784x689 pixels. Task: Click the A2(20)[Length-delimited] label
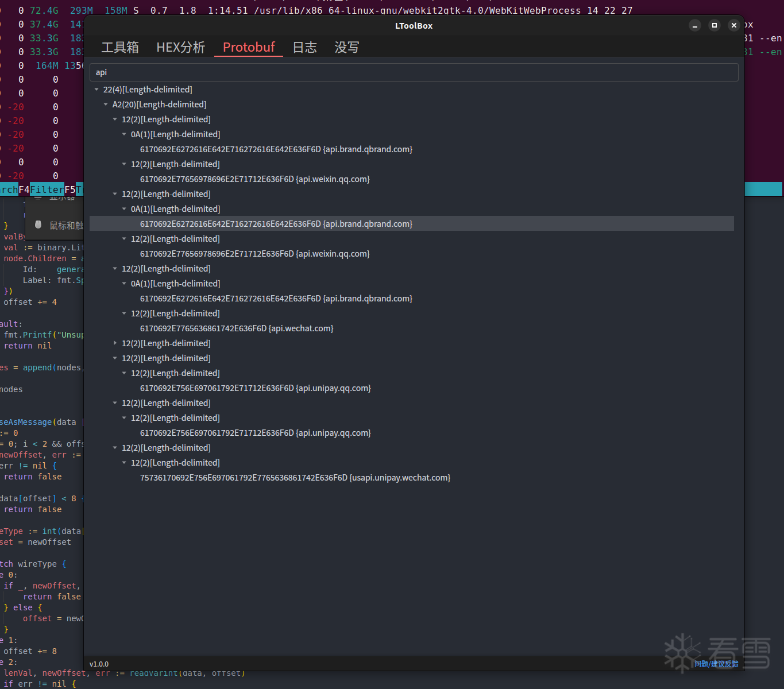coord(159,104)
